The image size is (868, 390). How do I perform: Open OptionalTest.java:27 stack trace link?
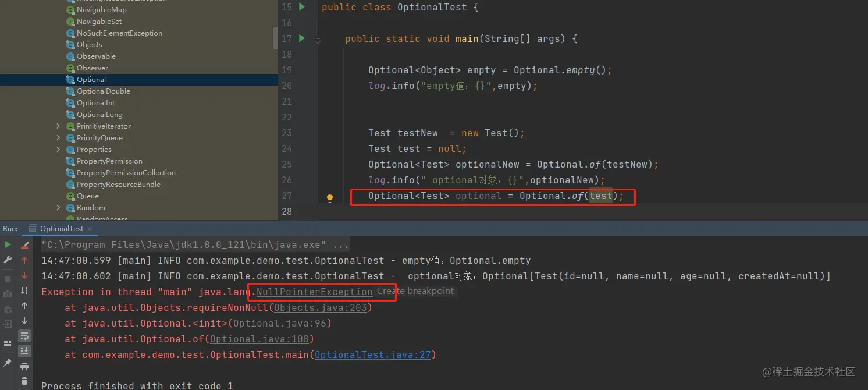(373, 354)
